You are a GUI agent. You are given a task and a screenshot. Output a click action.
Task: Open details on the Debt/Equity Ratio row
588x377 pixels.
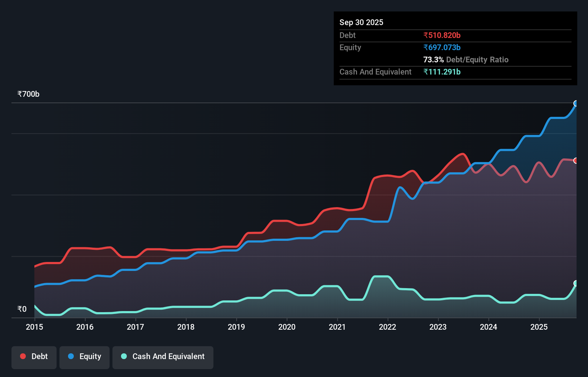(x=466, y=59)
